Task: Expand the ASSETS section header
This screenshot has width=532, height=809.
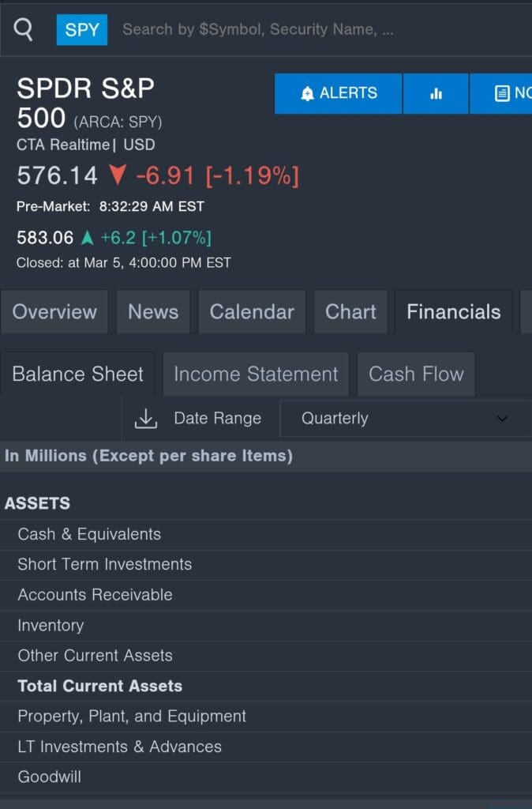Action: pyautogui.click(x=36, y=502)
